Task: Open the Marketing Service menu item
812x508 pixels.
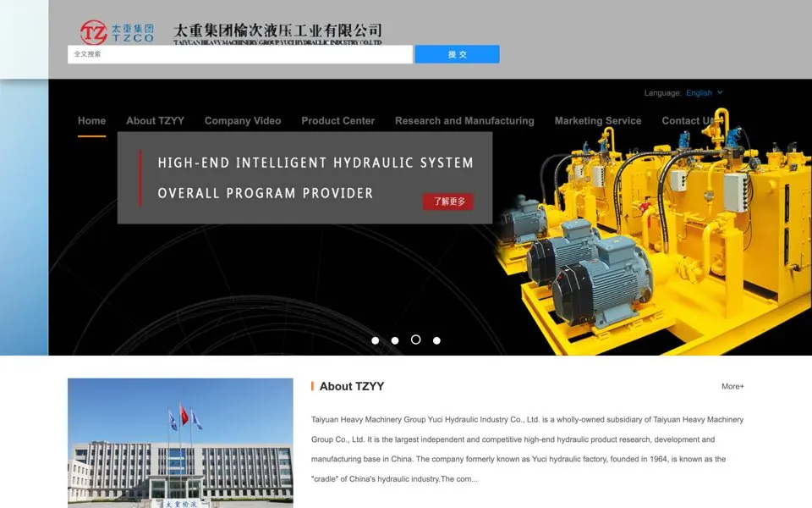Action: coord(598,121)
